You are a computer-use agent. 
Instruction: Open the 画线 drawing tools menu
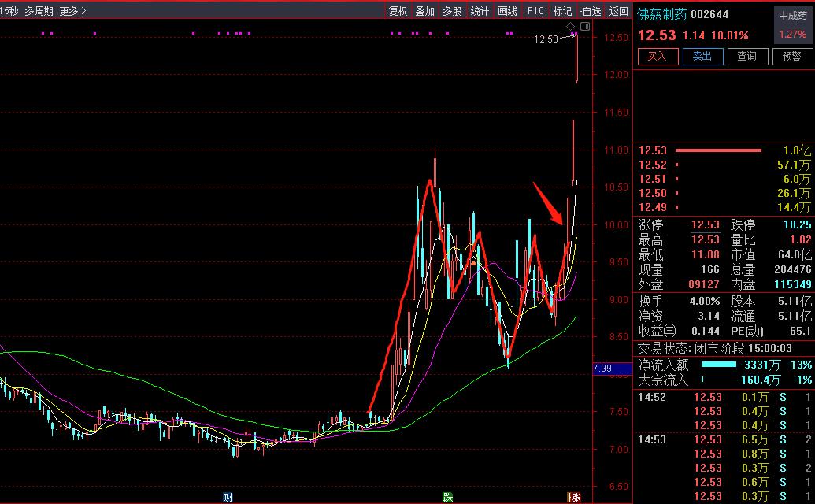tap(508, 11)
